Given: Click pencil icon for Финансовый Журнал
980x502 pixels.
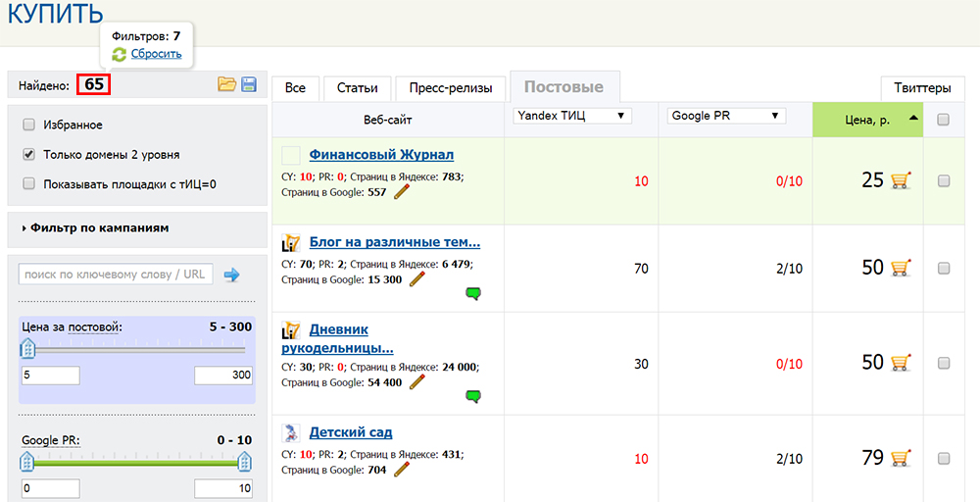Looking at the screenshot, I should [402, 192].
